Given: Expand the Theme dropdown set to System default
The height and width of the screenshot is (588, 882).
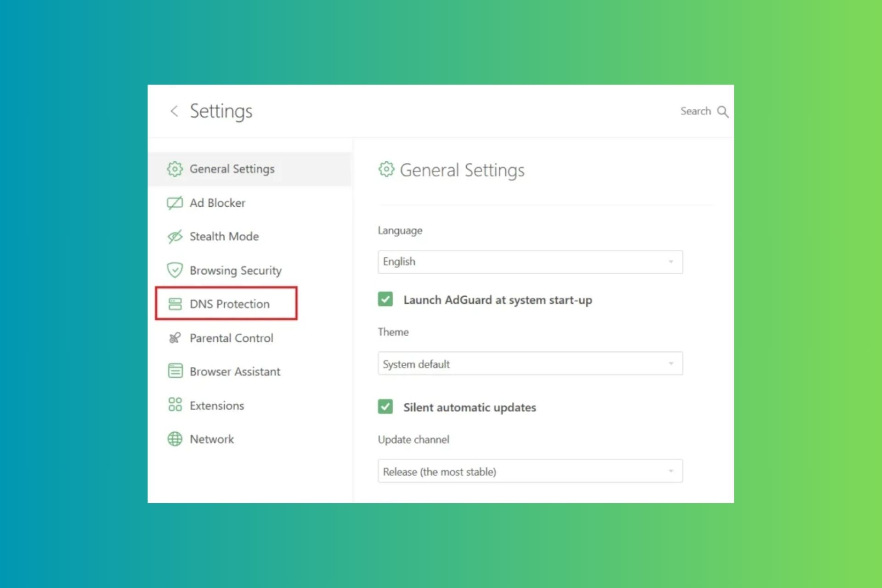Looking at the screenshot, I should [x=530, y=363].
